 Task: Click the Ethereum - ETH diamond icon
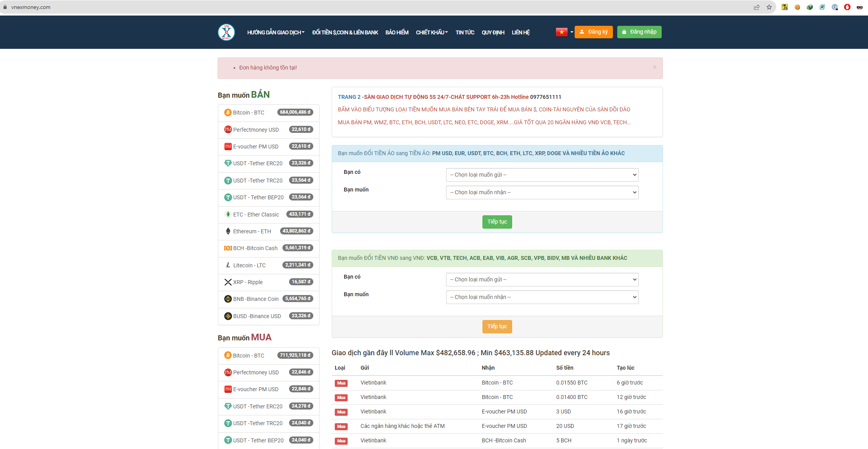(228, 231)
